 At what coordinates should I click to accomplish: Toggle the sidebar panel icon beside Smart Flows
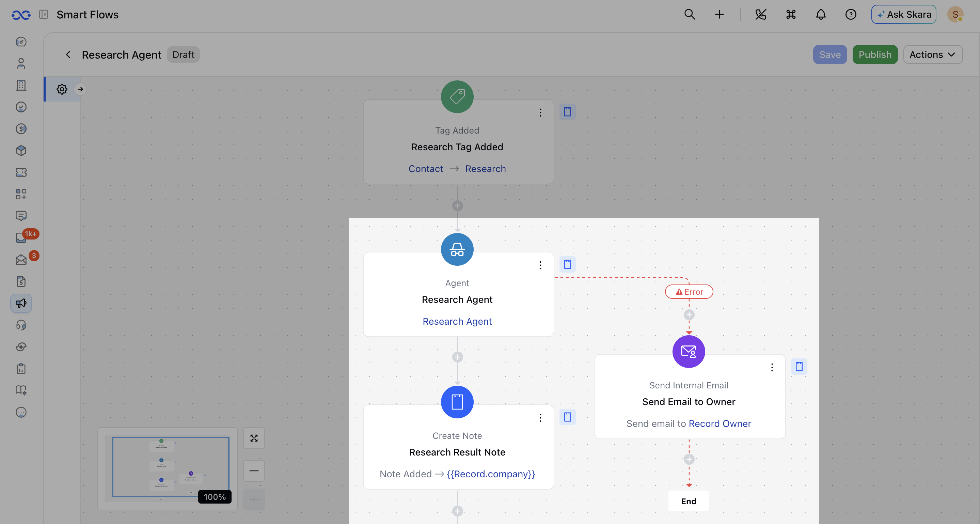pos(44,14)
